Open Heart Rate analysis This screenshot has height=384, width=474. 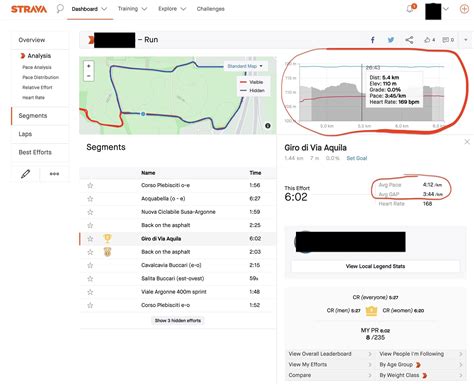33,98
